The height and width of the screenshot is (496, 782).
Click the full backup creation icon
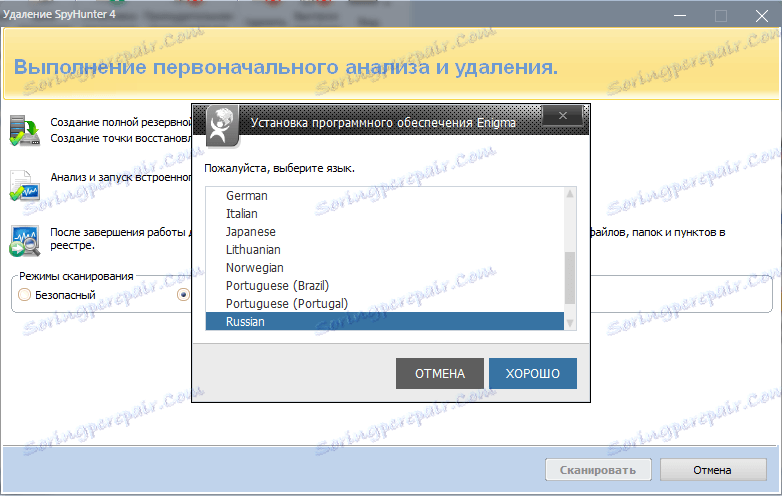(x=24, y=130)
